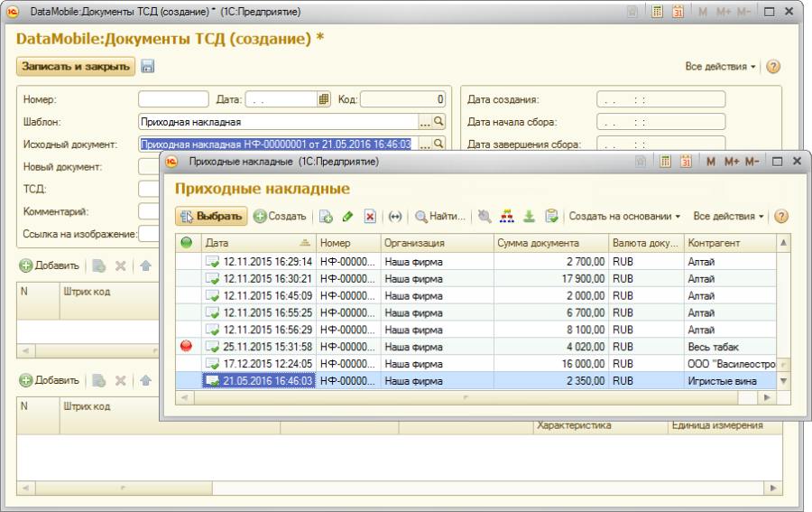Image resolution: width=812 pixels, height=512 pixels.
Task: Open the calculator in main window title bar
Action: click(x=657, y=12)
